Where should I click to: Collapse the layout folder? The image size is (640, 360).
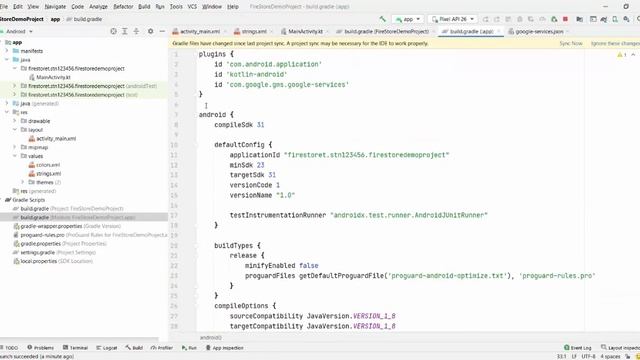14,129
